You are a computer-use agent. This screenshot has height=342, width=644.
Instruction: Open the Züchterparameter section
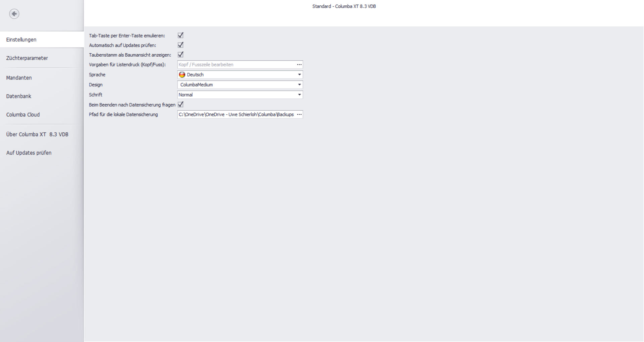pyautogui.click(x=27, y=58)
